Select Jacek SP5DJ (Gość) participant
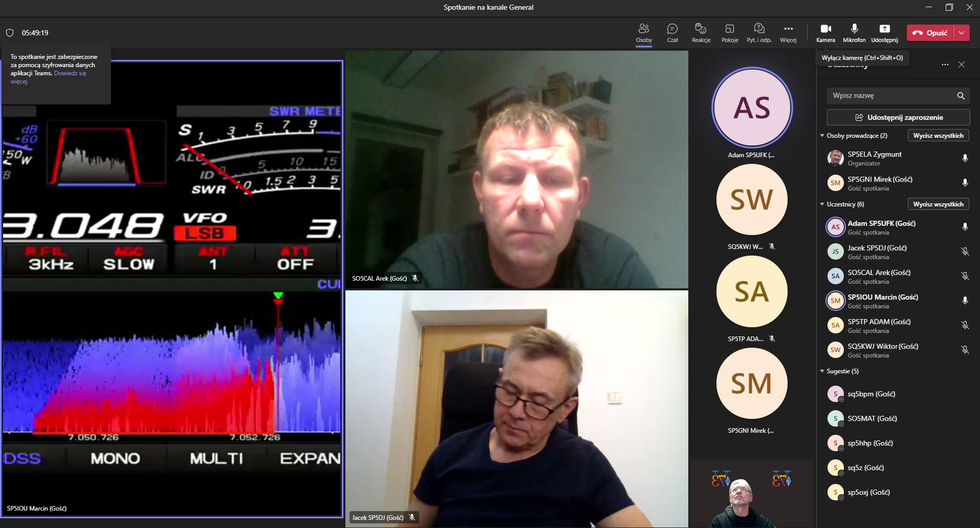 point(898,252)
